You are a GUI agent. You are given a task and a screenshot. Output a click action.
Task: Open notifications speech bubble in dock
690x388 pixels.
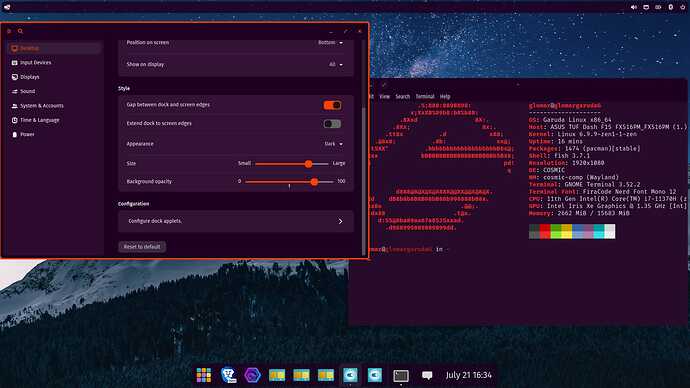click(x=427, y=375)
